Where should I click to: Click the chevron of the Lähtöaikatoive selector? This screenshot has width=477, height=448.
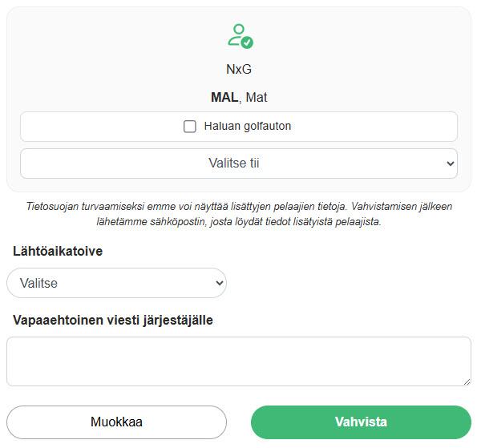220,283
